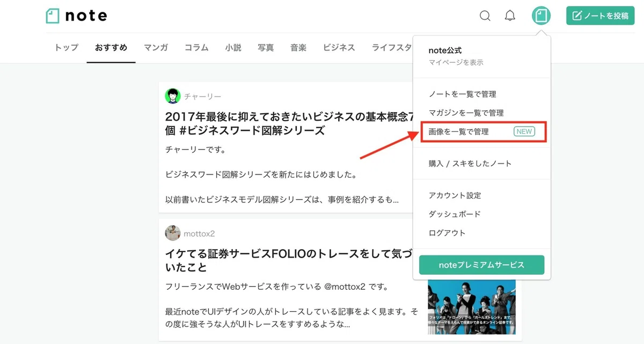
Task: Open the イケてる証券サービスFOLIO article title
Action: point(290,260)
